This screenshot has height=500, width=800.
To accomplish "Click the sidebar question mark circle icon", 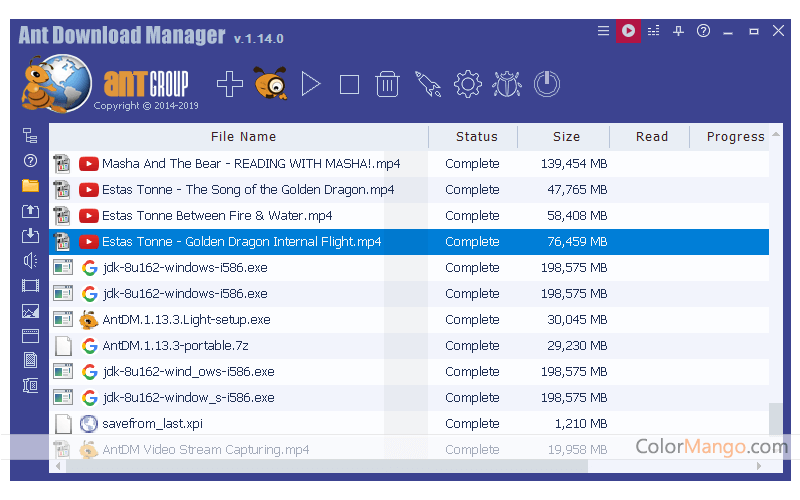I will pyautogui.click(x=30, y=161).
